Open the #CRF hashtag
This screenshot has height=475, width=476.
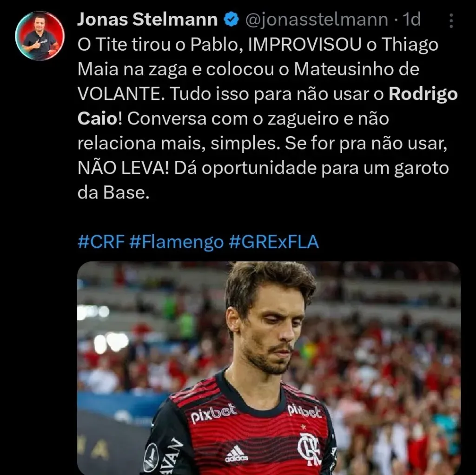(101, 242)
